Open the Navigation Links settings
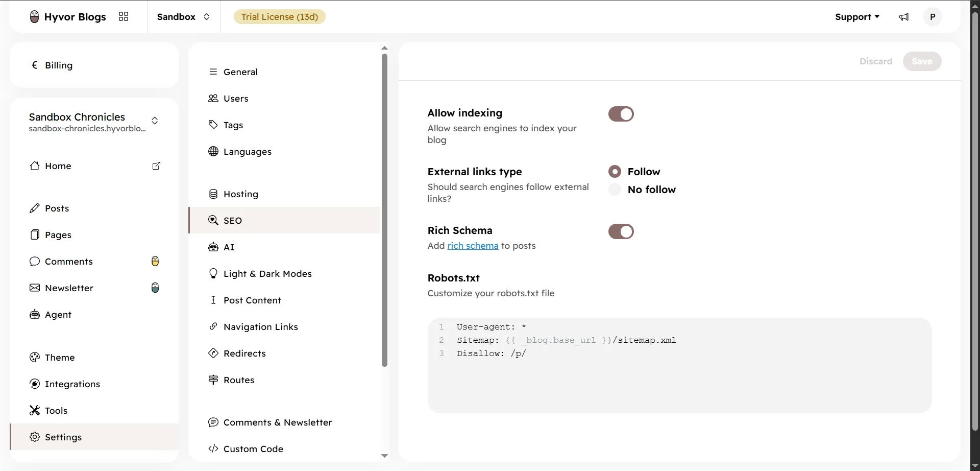The height and width of the screenshot is (471, 980). pyautogui.click(x=284, y=327)
